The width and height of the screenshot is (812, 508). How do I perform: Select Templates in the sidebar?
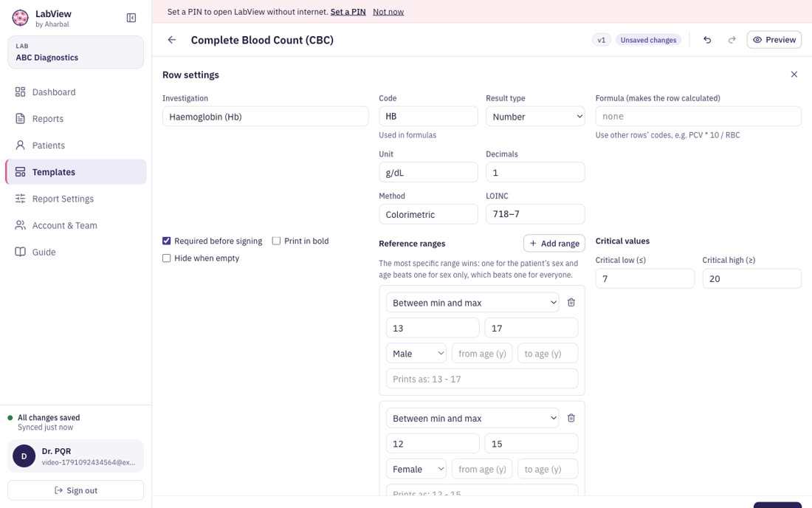tap(75, 172)
